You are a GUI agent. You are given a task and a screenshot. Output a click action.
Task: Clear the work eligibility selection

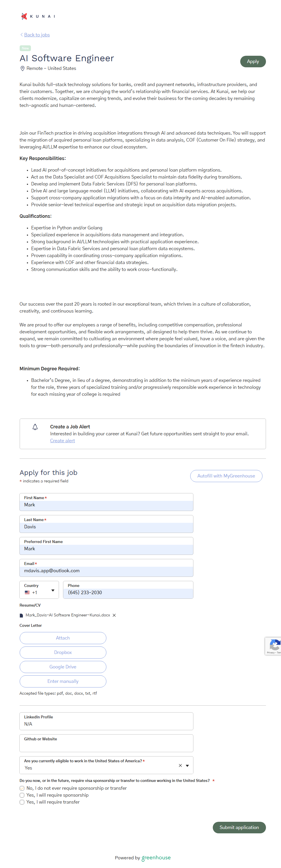pyautogui.click(x=180, y=765)
